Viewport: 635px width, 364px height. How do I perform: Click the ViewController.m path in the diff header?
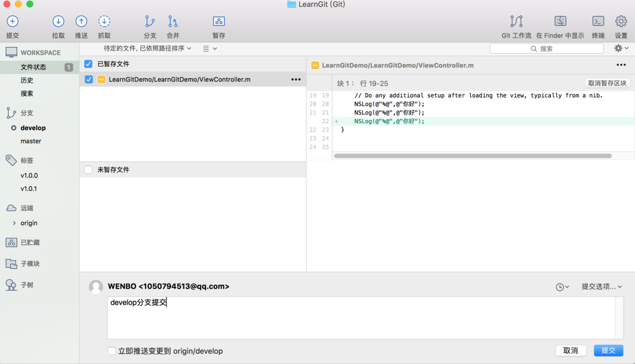point(398,66)
